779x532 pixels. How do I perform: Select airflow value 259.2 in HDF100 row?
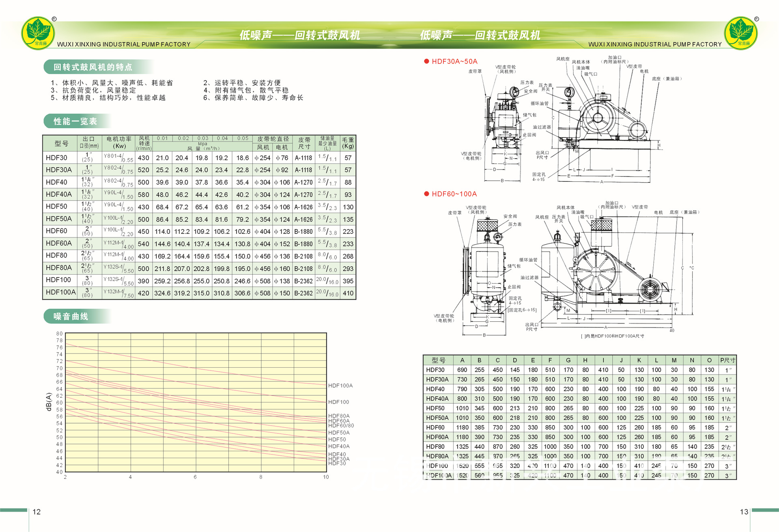click(162, 281)
